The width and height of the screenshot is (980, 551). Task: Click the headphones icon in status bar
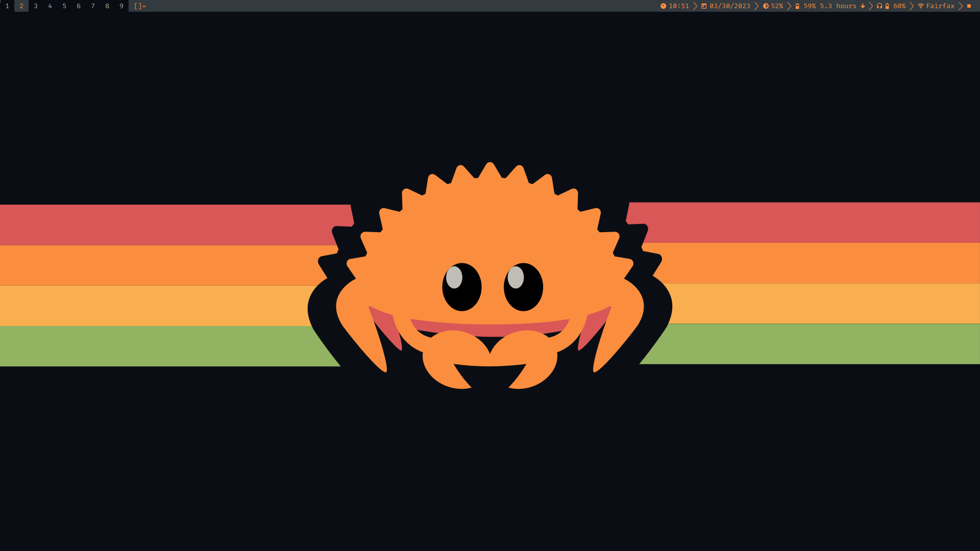879,6
